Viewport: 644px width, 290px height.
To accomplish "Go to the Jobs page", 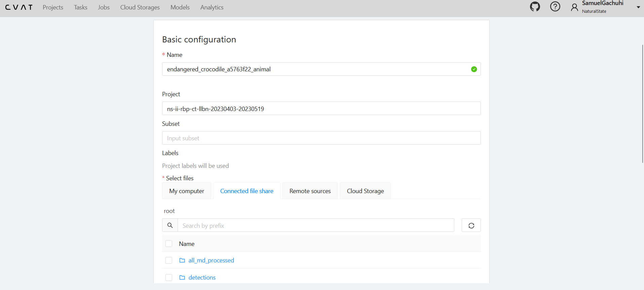I will 104,7.
